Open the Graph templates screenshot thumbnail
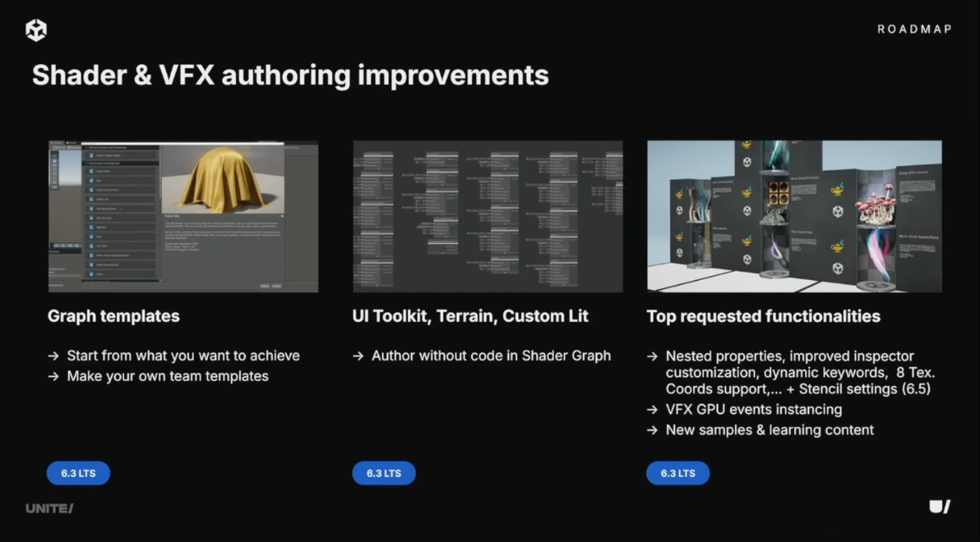 (x=183, y=216)
